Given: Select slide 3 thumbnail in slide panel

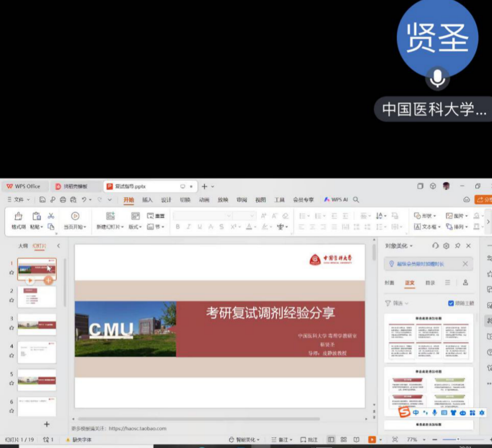Looking at the screenshot, I should click(37, 325).
